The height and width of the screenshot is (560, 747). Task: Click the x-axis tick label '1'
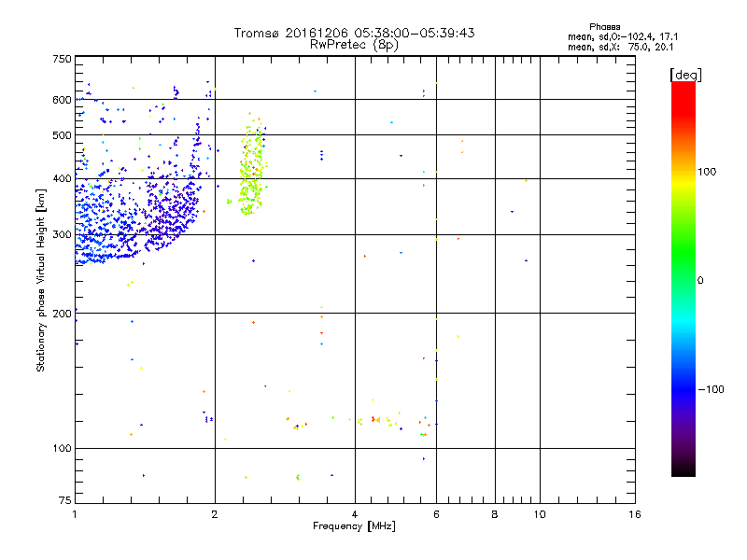[x=75, y=514]
